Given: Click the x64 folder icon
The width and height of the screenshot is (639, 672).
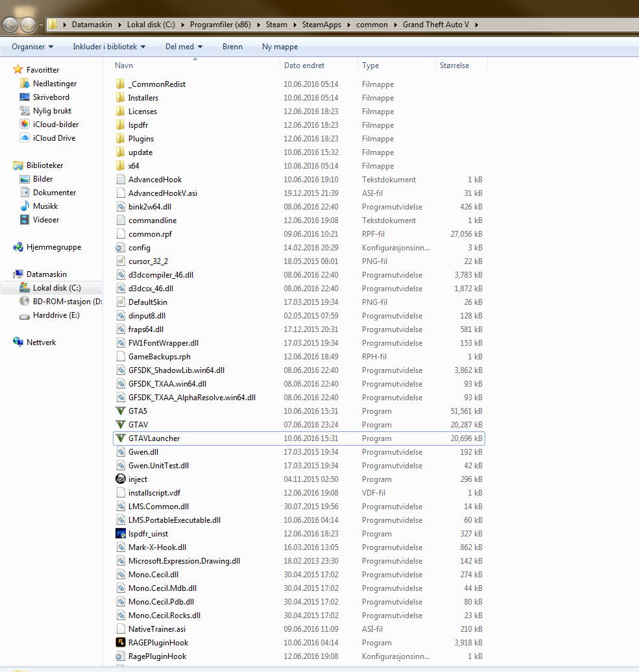Looking at the screenshot, I should tap(121, 166).
